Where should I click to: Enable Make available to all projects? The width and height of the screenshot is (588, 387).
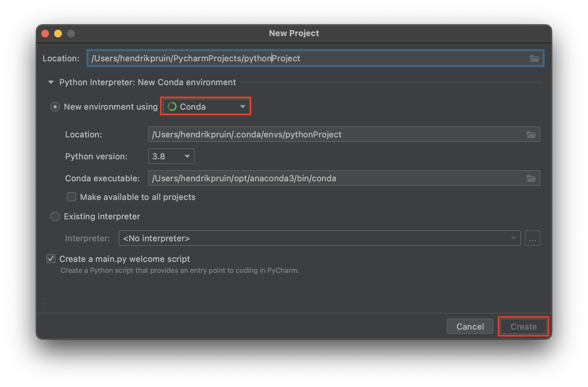coord(72,197)
